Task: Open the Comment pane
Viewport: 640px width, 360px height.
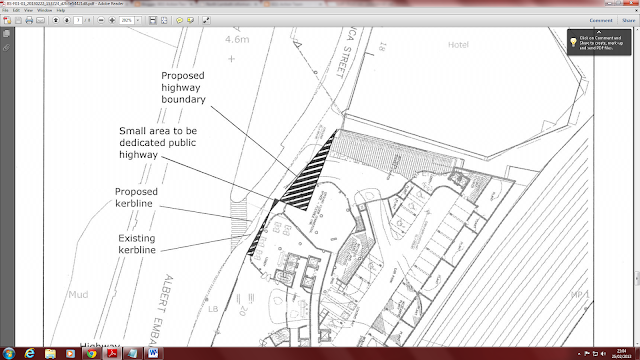Action: (x=601, y=20)
